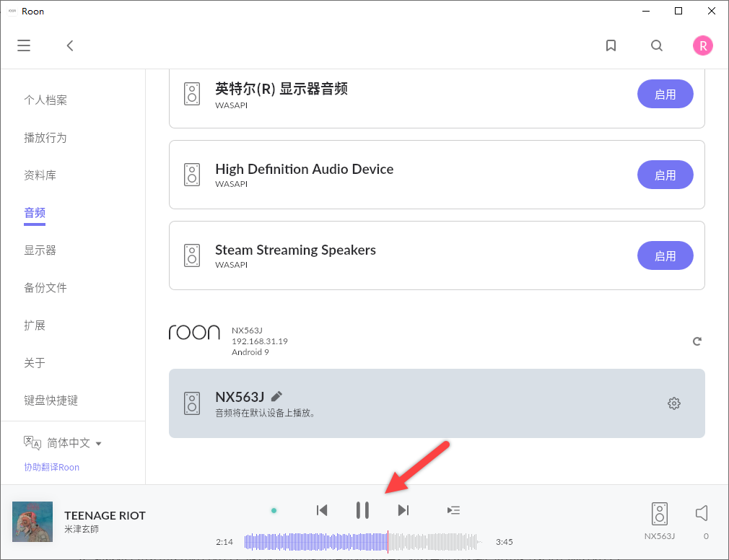Click the 音频将在默认设备上播放 description
The width and height of the screenshot is (729, 560).
[266, 413]
